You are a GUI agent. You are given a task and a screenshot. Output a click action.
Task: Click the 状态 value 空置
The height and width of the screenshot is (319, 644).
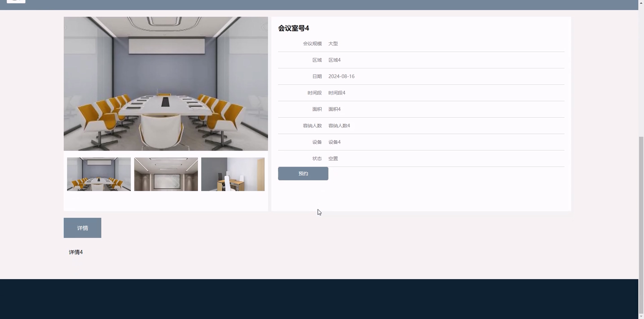click(333, 159)
